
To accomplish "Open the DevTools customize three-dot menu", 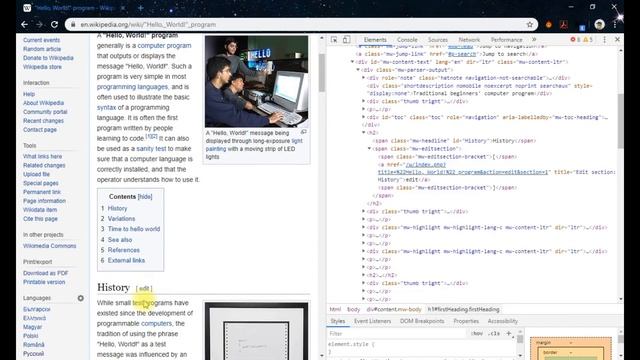I will click(604, 40).
